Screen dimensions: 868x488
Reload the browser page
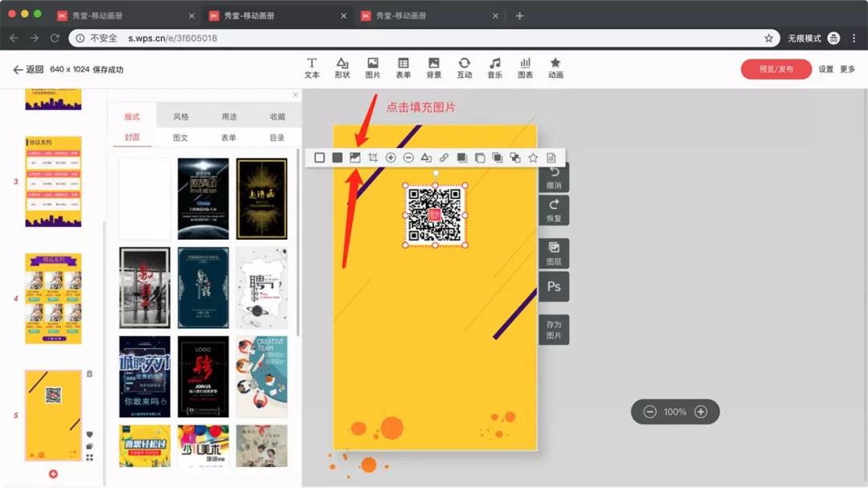point(55,38)
